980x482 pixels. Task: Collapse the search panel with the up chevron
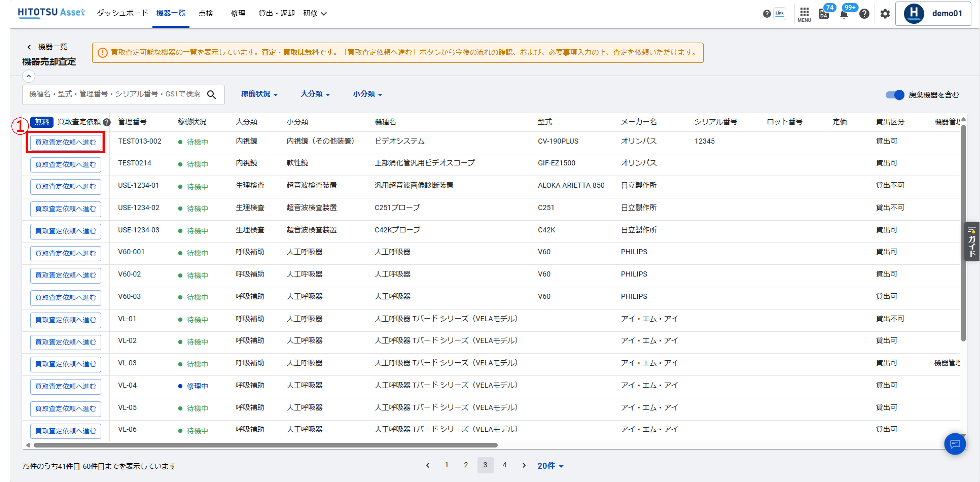pos(28,76)
